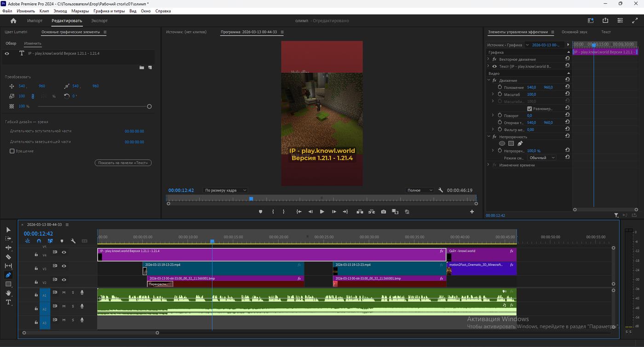Open program monitor Button Editor plus
Viewport: 644px width, 347px height.
point(471,212)
